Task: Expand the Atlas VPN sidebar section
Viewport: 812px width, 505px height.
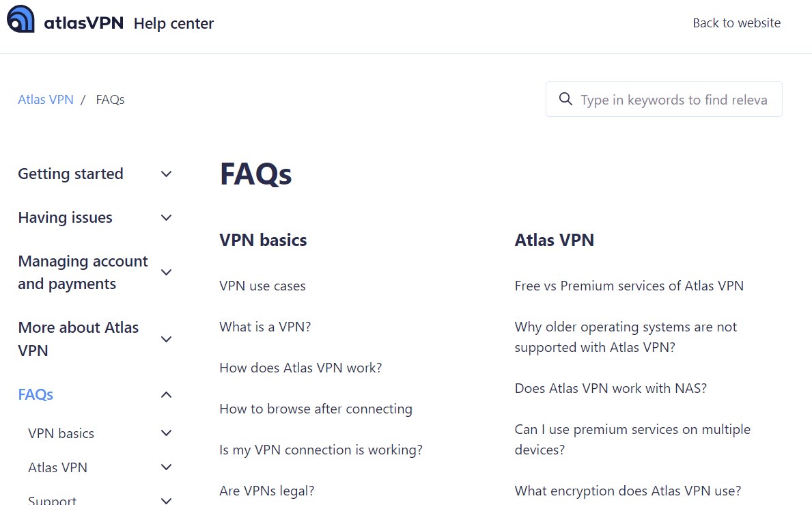Action: point(166,467)
